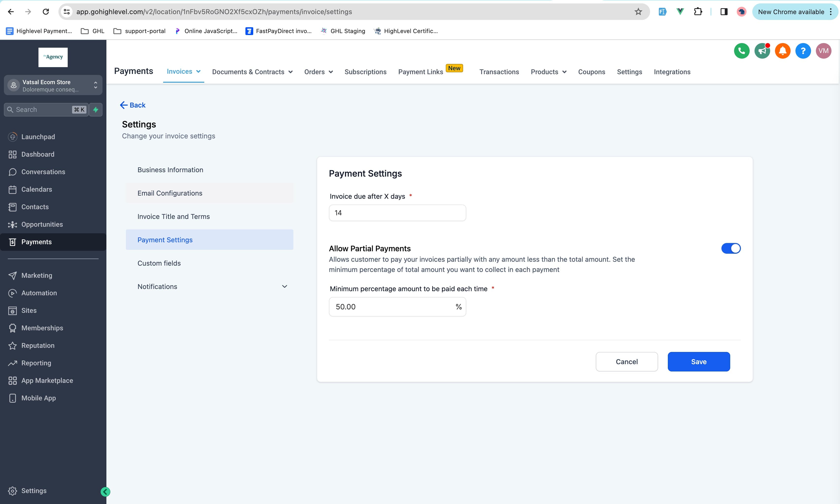Viewport: 840px width, 504px height.
Task: Focus the minimum percentage amount field
Action: [x=397, y=307]
